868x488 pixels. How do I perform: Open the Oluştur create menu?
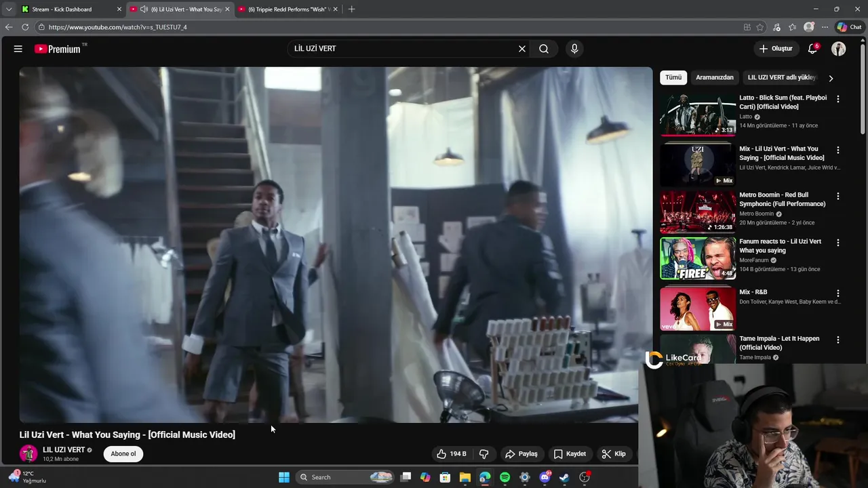[776, 49]
